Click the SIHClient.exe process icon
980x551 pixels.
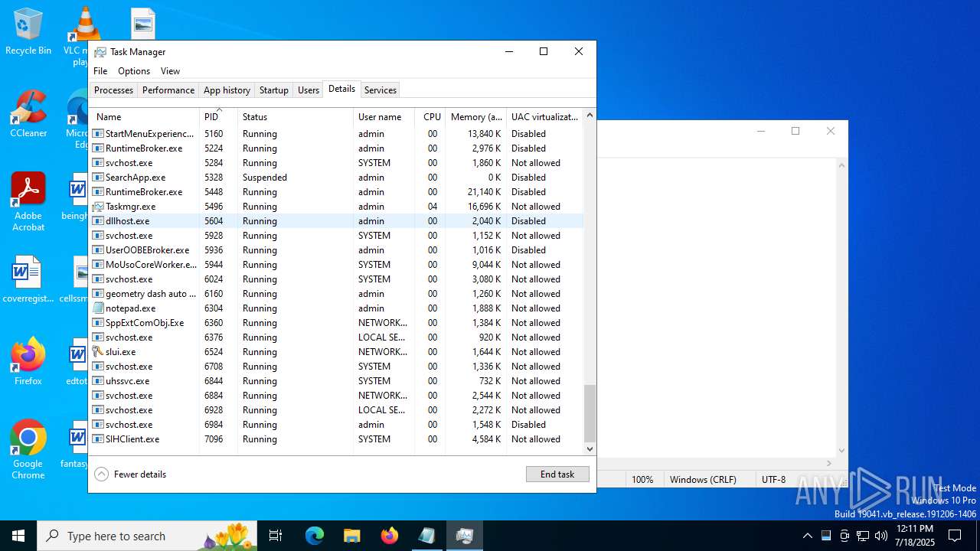click(98, 439)
